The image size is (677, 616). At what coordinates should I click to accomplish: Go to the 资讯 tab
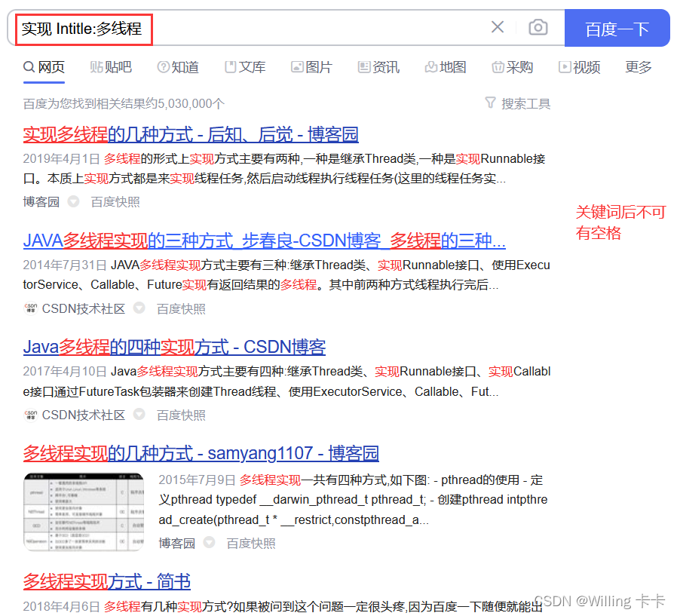tap(378, 67)
